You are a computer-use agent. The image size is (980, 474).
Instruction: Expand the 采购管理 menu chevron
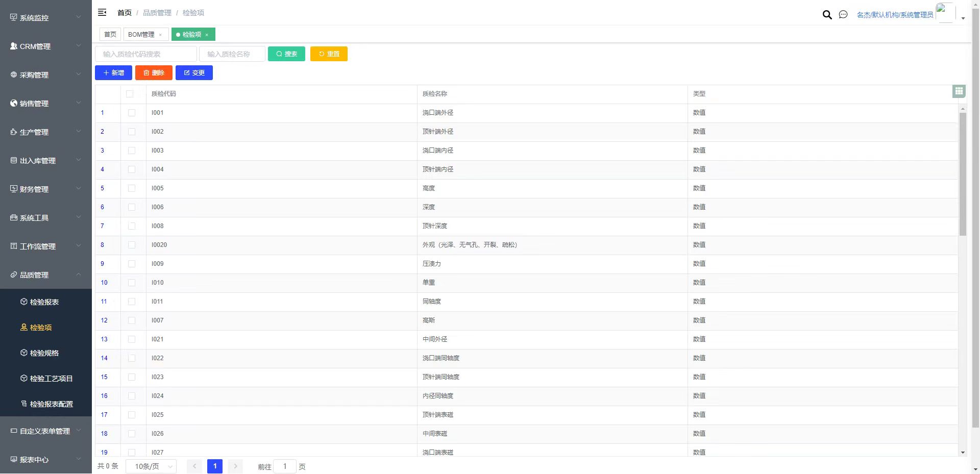point(79,74)
